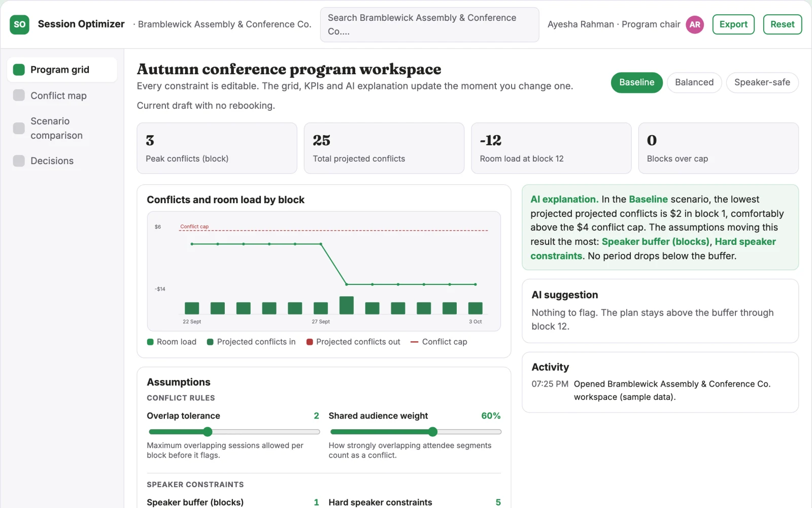This screenshot has width=812, height=508.
Task: Click the tallest room load bar in chart
Action: [x=347, y=305]
